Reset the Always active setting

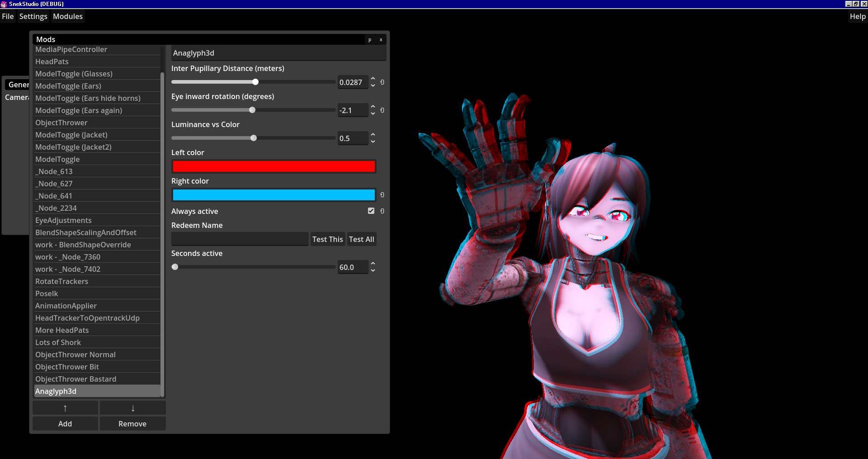382,211
